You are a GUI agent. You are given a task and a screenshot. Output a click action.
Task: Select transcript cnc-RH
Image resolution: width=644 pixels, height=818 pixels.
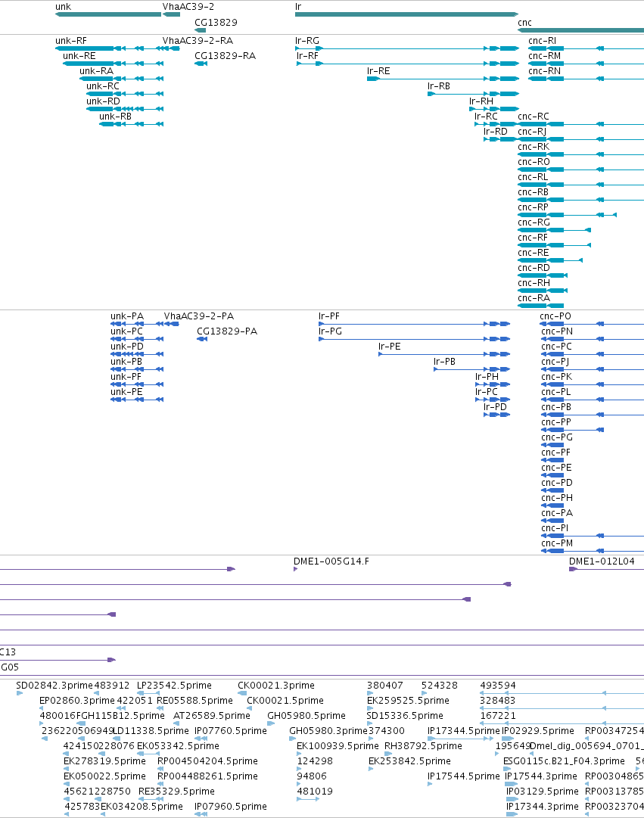(543, 291)
